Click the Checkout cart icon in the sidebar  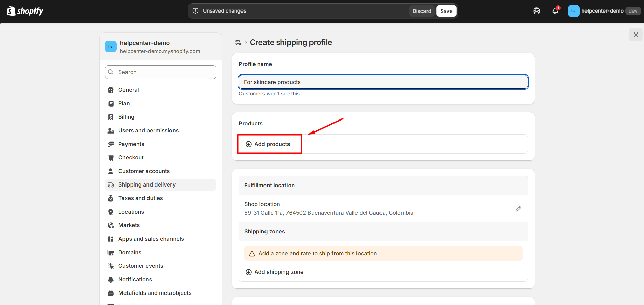pyautogui.click(x=111, y=157)
